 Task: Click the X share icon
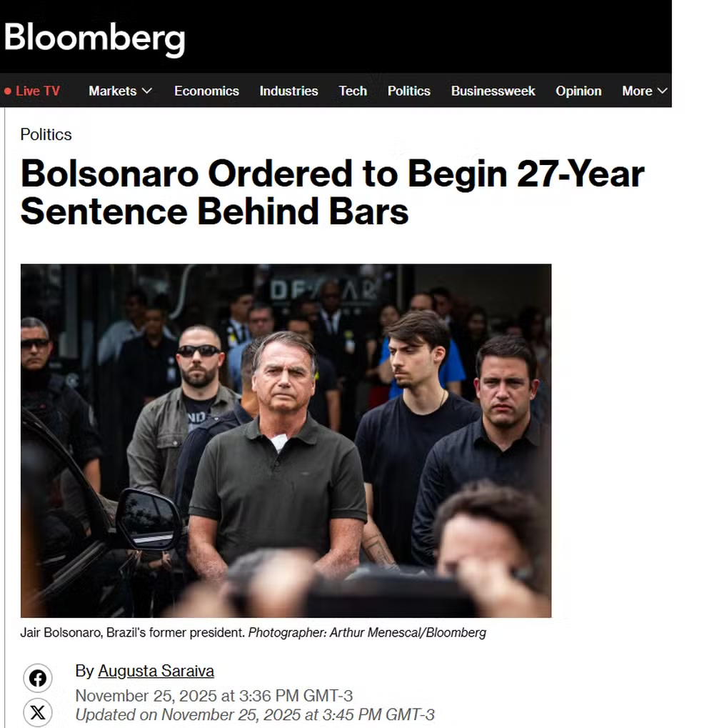38,712
